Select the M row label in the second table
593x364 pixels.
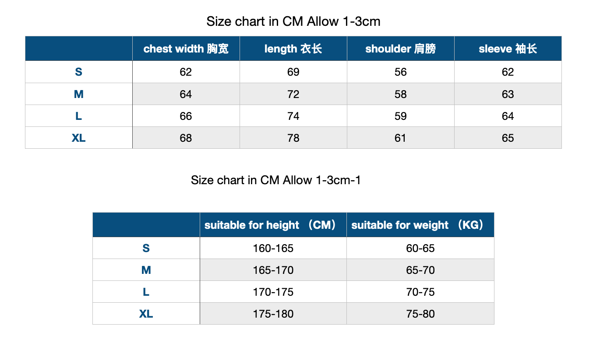coord(146,270)
